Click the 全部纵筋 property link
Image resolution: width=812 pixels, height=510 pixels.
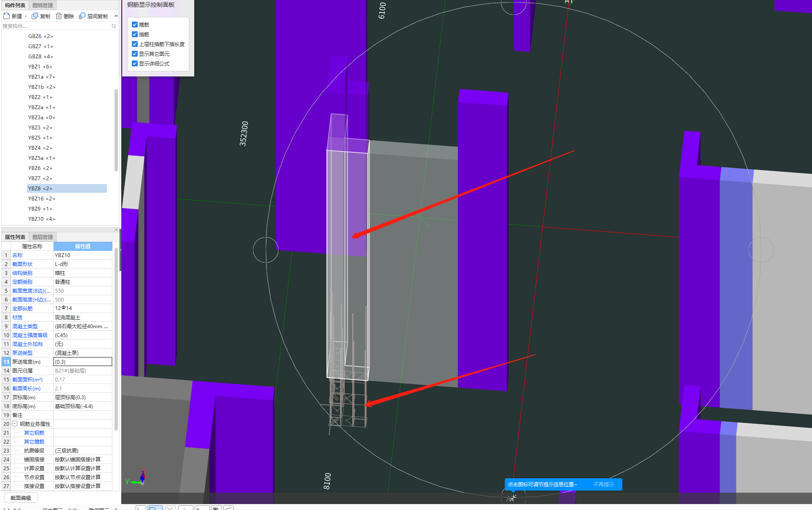pos(22,309)
